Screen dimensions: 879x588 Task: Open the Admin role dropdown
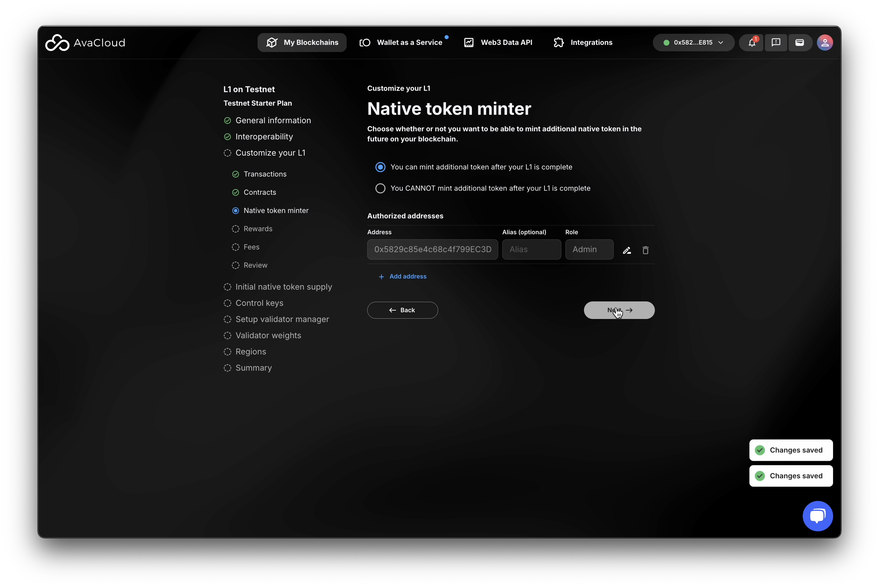tap(589, 249)
